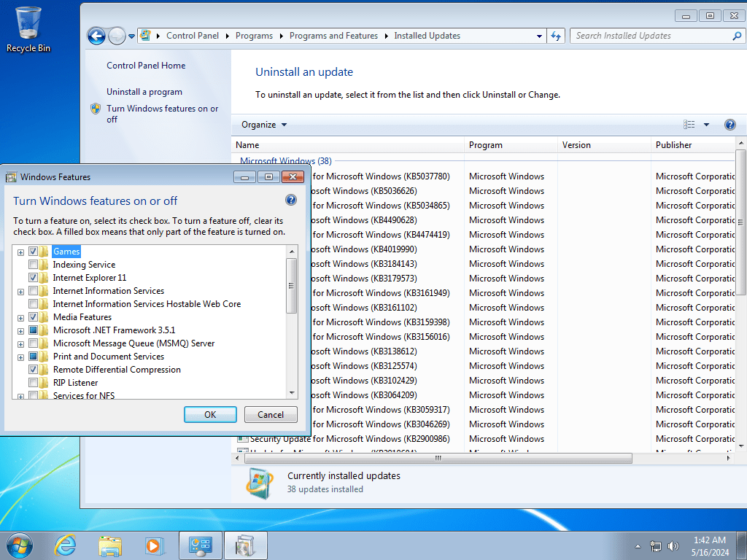Screen dimensions: 747x560
Task: Click the Currently installed updates icon
Action: (260, 483)
